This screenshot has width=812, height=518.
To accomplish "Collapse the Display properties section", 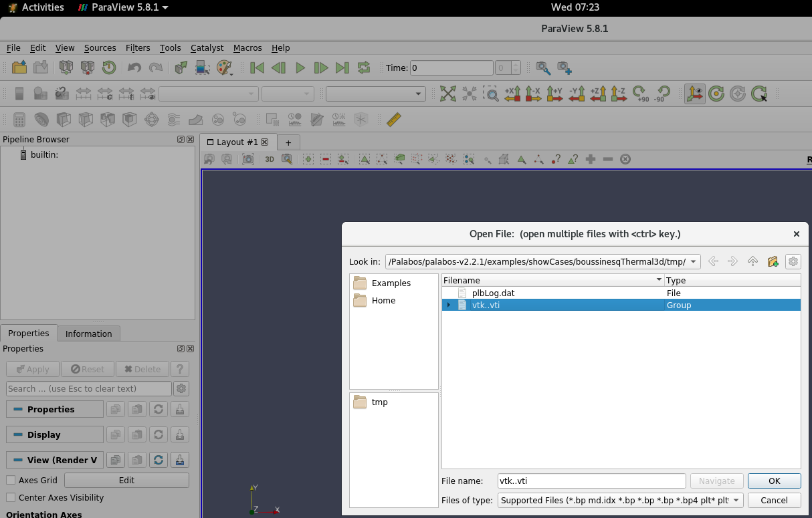I will click(x=55, y=434).
